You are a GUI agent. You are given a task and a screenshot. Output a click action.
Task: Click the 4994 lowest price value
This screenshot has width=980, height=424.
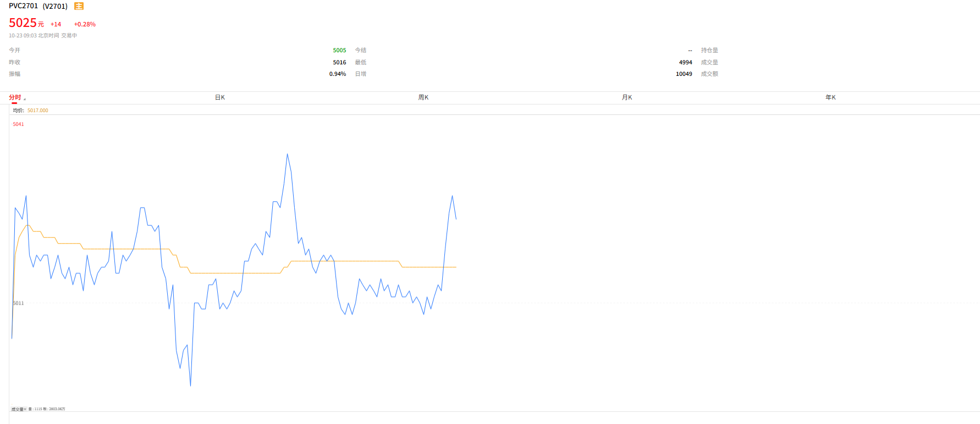(685, 62)
